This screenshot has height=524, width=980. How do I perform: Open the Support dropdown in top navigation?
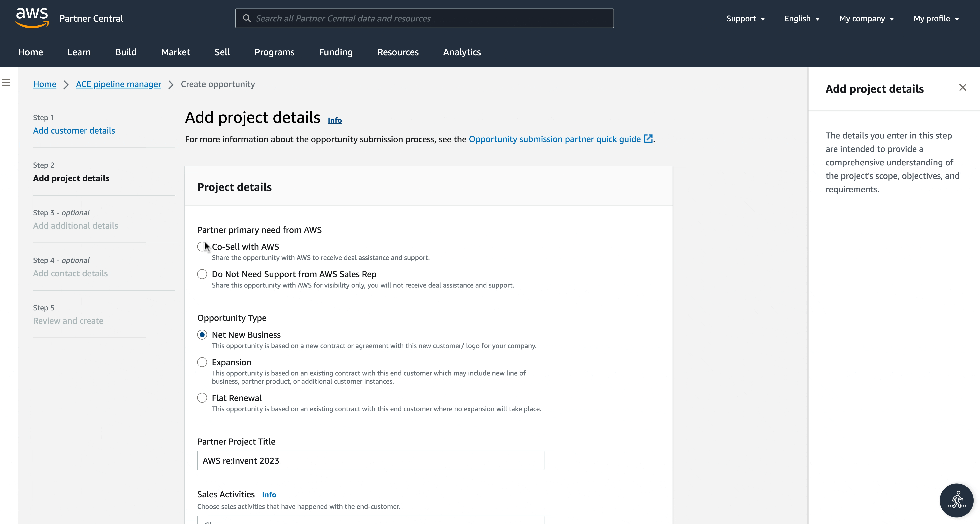[x=745, y=18]
